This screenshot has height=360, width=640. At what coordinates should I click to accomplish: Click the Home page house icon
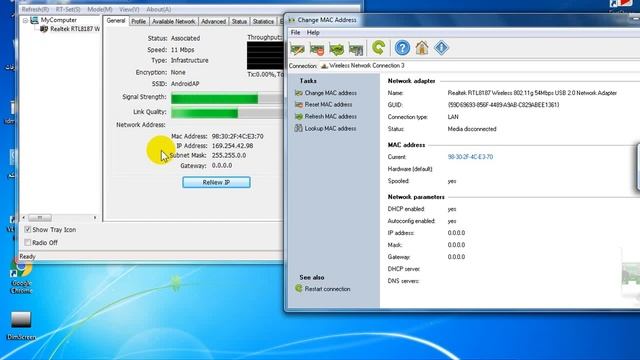click(x=422, y=48)
